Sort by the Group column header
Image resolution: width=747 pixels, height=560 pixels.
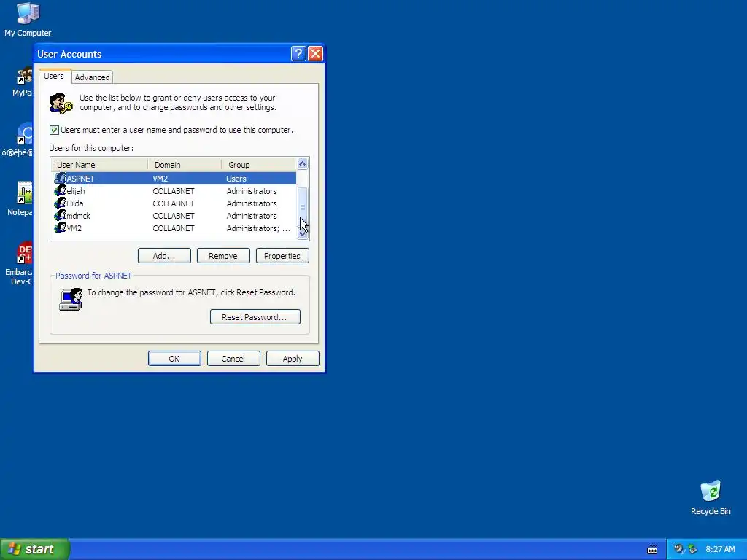point(258,165)
